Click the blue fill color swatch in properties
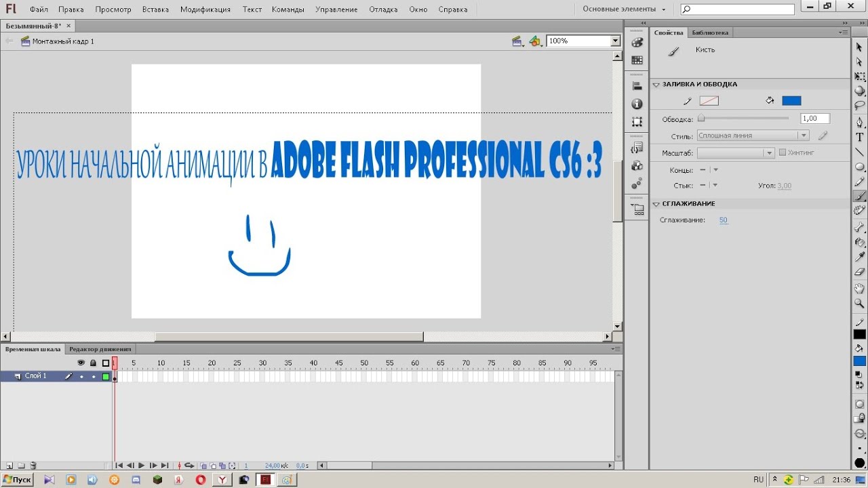This screenshot has height=488, width=868. (791, 101)
